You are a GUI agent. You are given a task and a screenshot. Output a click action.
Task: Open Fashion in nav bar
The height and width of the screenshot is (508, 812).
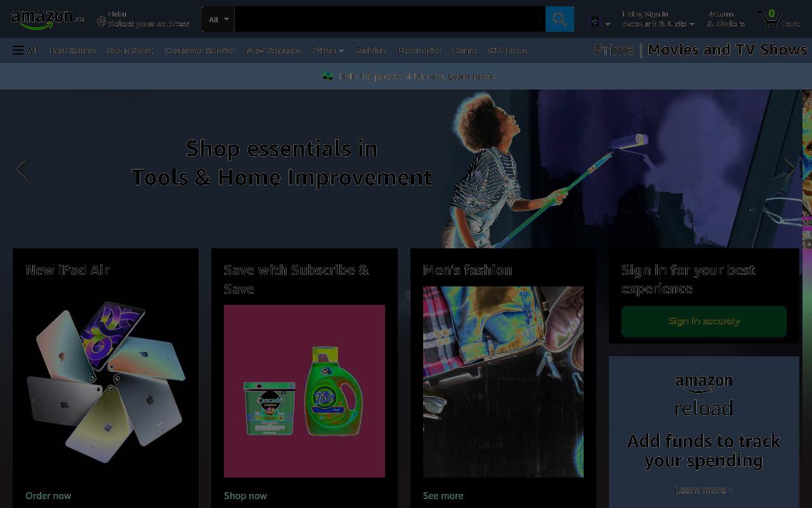(370, 50)
